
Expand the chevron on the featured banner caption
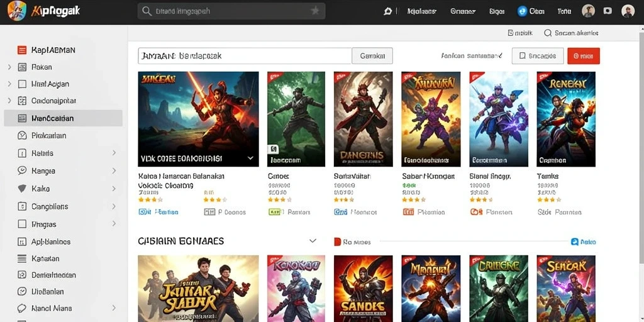click(250, 158)
